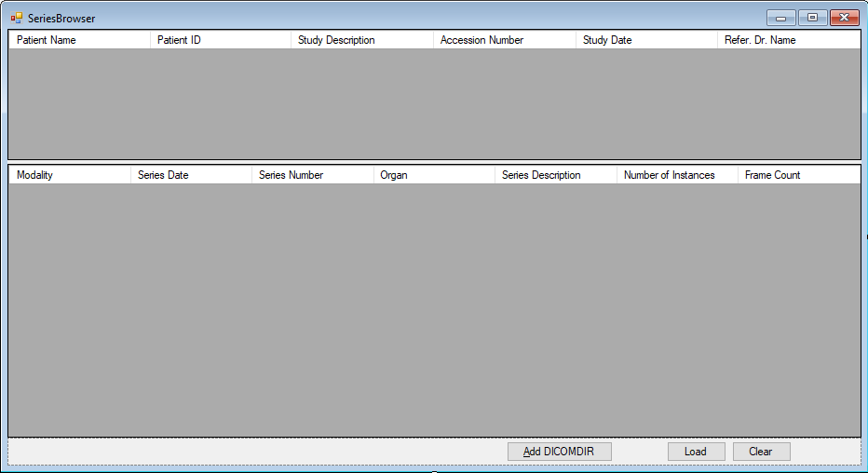Click the Patient ID column header
This screenshot has height=473, width=868.
click(x=221, y=40)
